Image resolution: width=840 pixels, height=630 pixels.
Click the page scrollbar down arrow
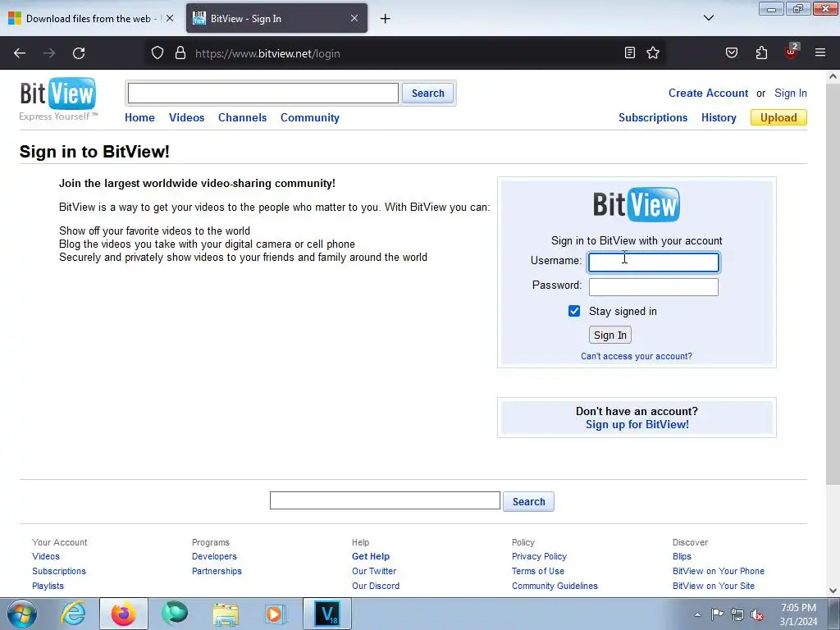click(x=833, y=591)
